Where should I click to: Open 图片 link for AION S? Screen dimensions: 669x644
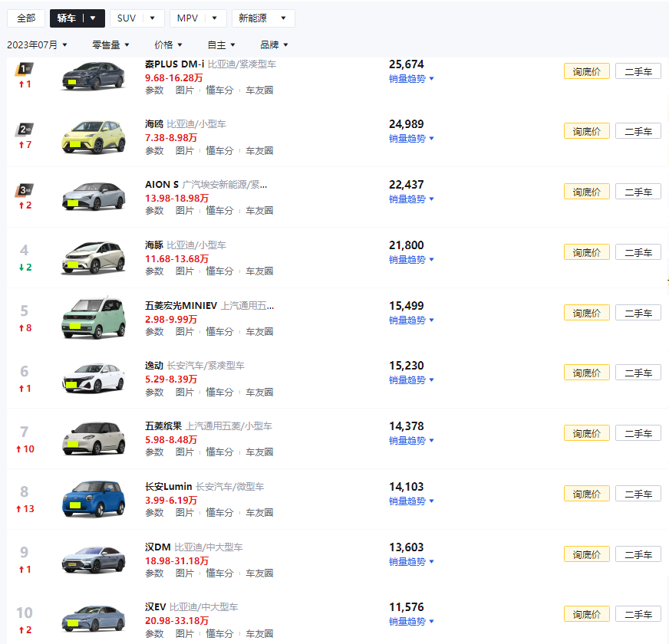coord(184,210)
